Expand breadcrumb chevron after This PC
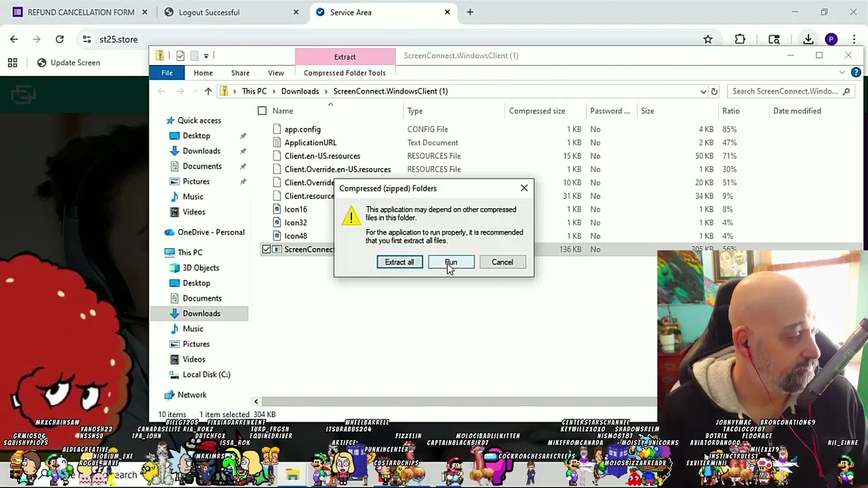The height and width of the screenshot is (488, 868). (274, 91)
